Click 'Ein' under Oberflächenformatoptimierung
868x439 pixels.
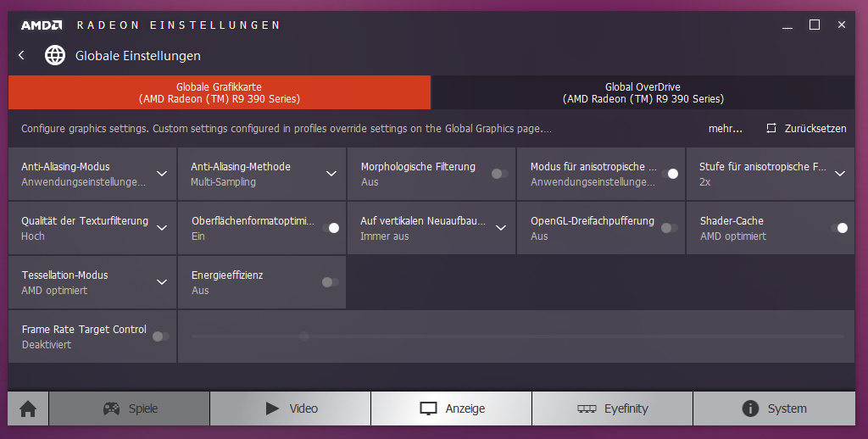[x=198, y=236]
